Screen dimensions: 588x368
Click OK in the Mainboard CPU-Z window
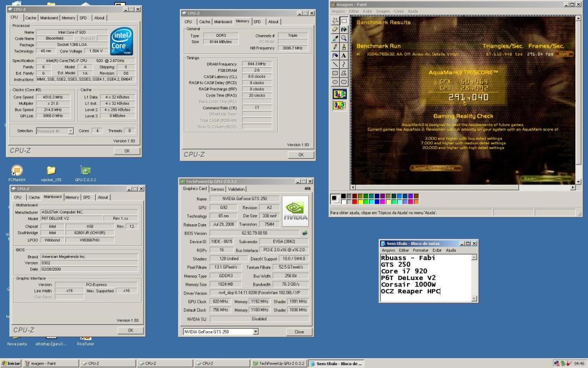(x=130, y=331)
